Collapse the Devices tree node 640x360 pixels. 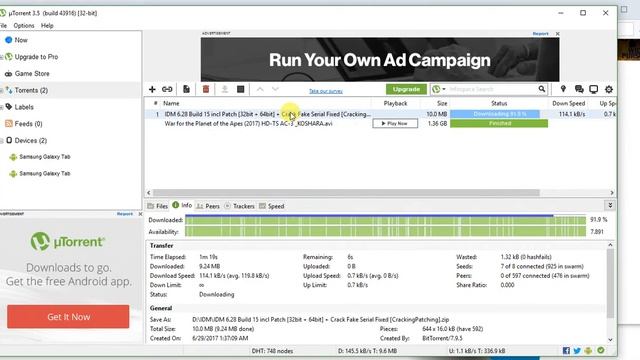tap(2, 141)
